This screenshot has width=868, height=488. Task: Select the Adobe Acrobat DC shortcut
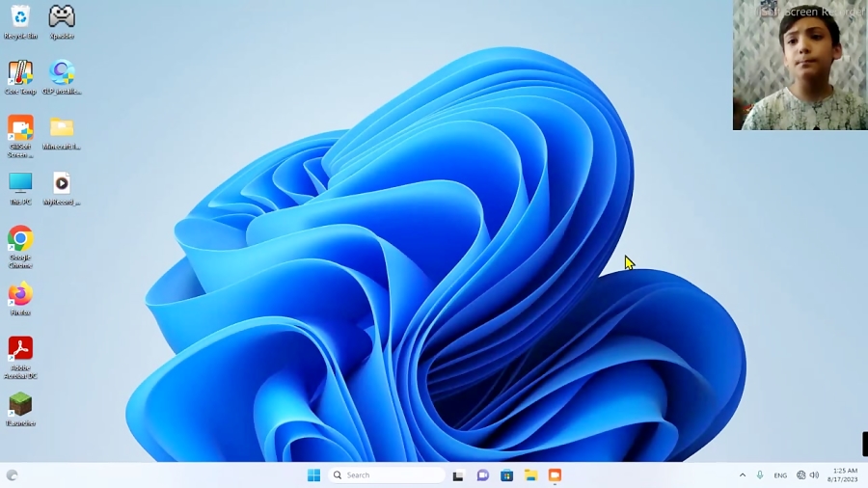pyautogui.click(x=20, y=358)
